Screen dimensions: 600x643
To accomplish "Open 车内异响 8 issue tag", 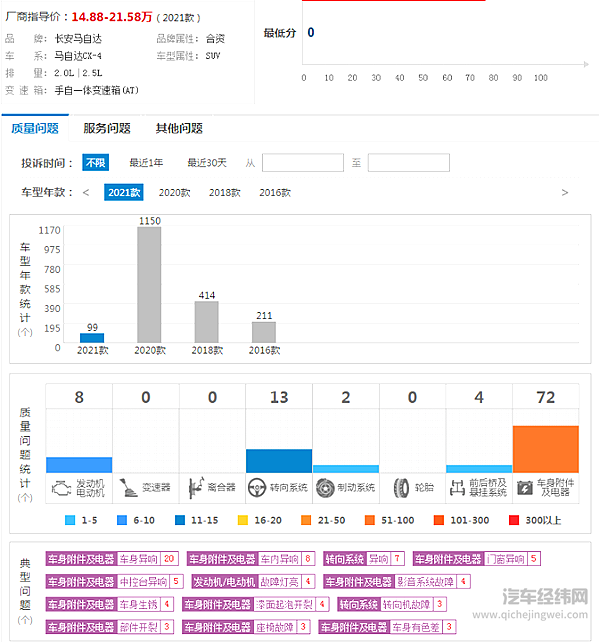I will (251, 559).
